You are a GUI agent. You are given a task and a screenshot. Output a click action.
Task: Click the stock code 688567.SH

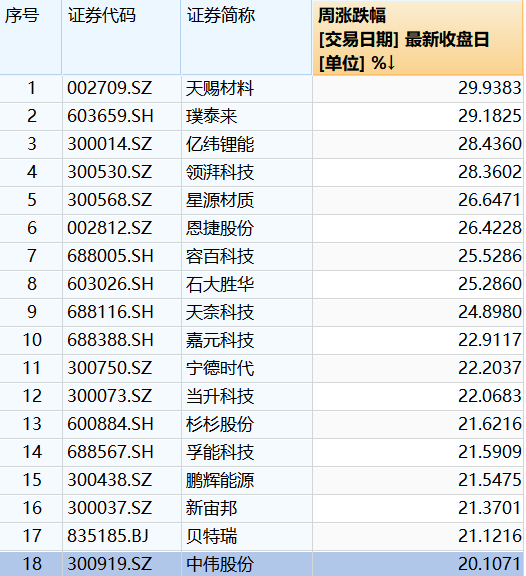[110, 452]
